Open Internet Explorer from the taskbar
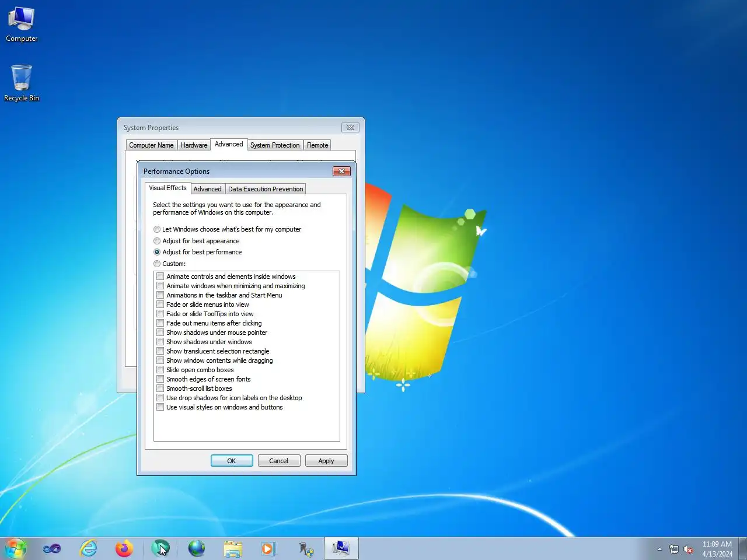The width and height of the screenshot is (747, 560). [x=88, y=548]
